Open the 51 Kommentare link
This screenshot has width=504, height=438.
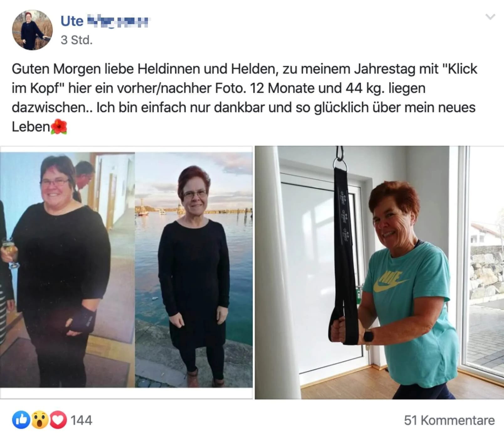click(449, 420)
